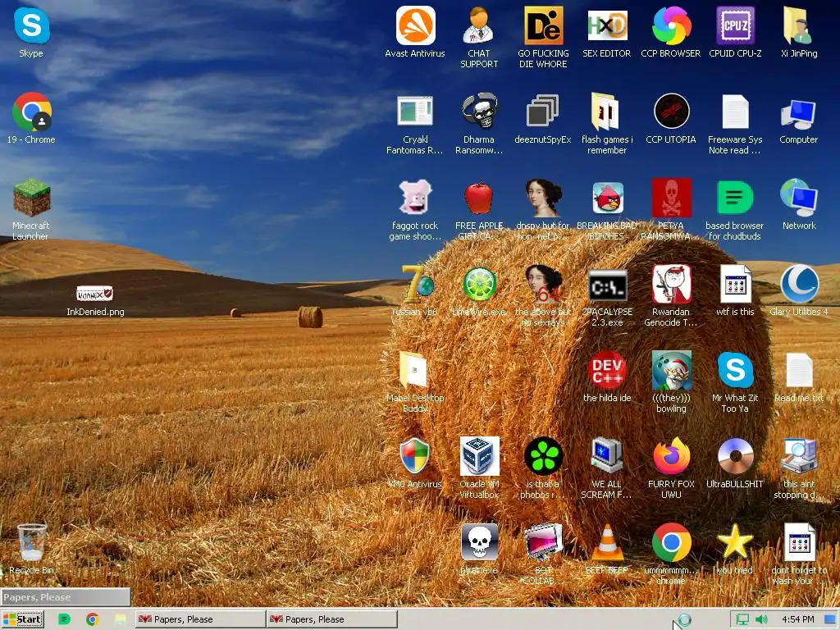Click the green quick launch icon in taskbar
The width and height of the screenshot is (840, 630).
tap(64, 619)
